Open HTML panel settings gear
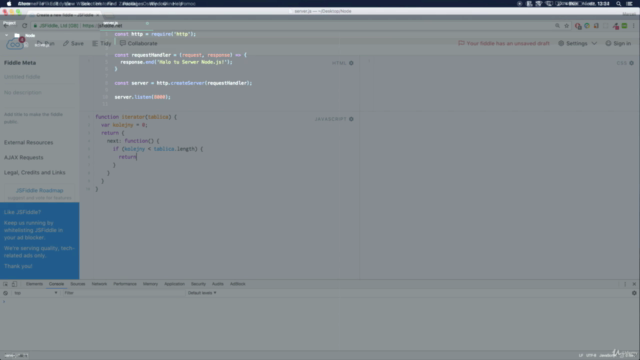Viewport: 640px width, 360px height. pos(351,63)
